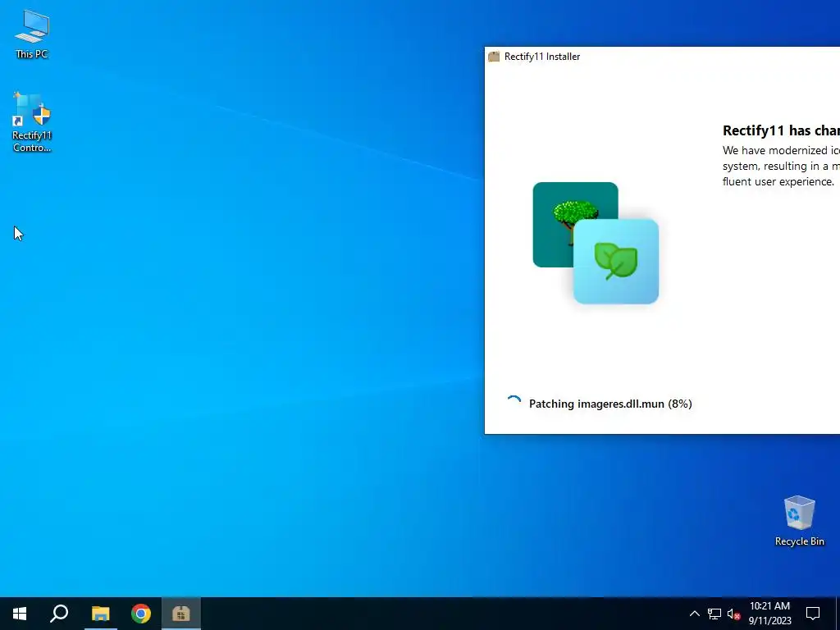Show hidden system tray icons

tap(694, 614)
